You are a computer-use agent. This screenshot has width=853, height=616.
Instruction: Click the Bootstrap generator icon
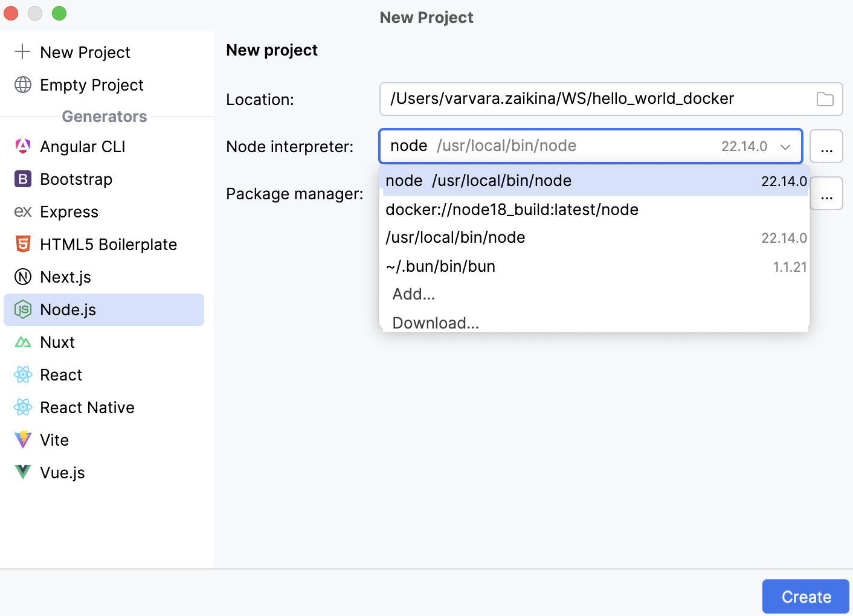(x=22, y=179)
